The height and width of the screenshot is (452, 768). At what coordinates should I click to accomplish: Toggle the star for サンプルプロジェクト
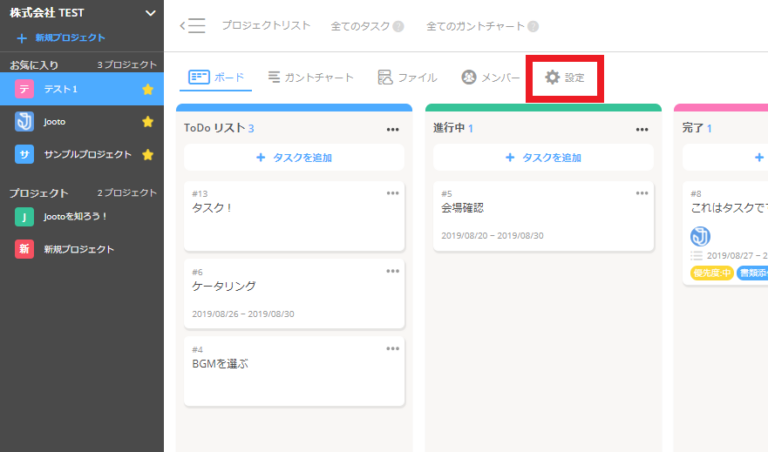(x=147, y=154)
